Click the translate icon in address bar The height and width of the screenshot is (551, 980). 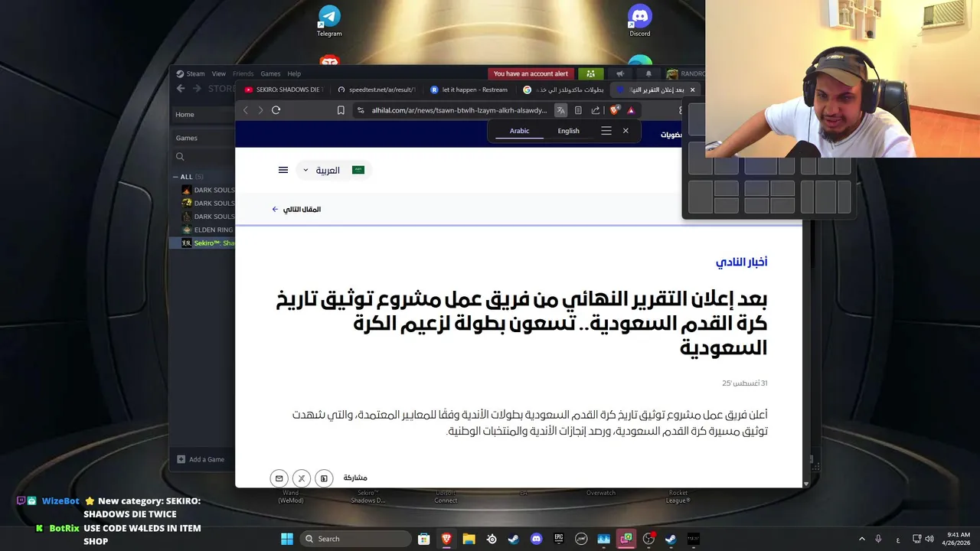[x=561, y=110]
